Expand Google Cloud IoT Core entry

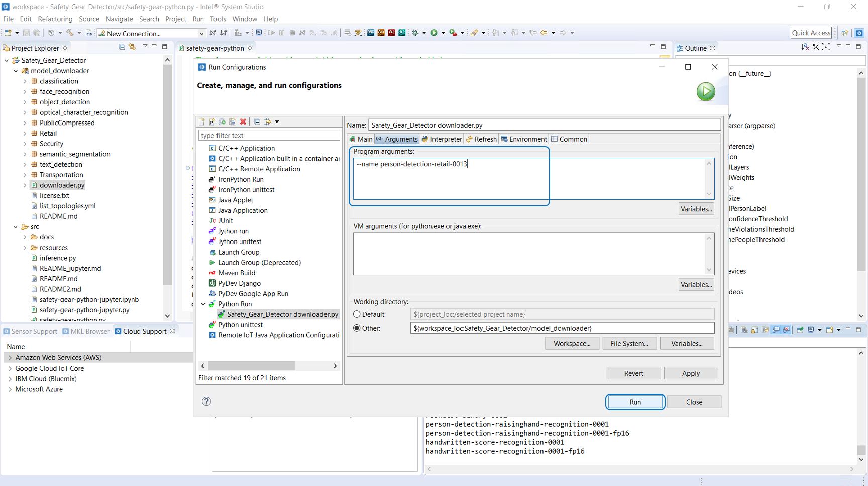10,369
